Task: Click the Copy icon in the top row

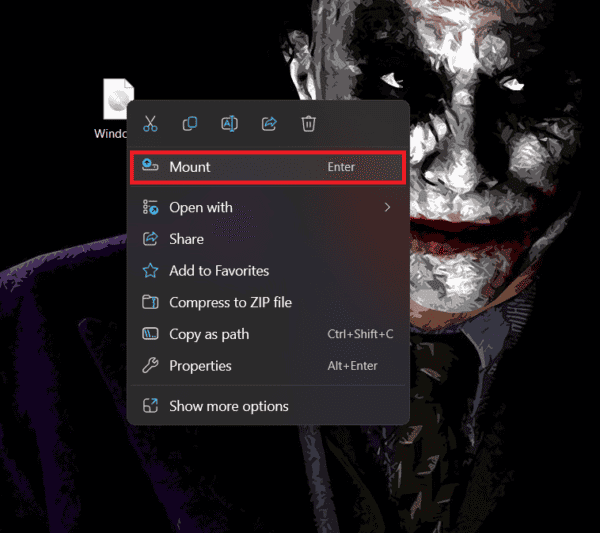Action: [x=190, y=124]
